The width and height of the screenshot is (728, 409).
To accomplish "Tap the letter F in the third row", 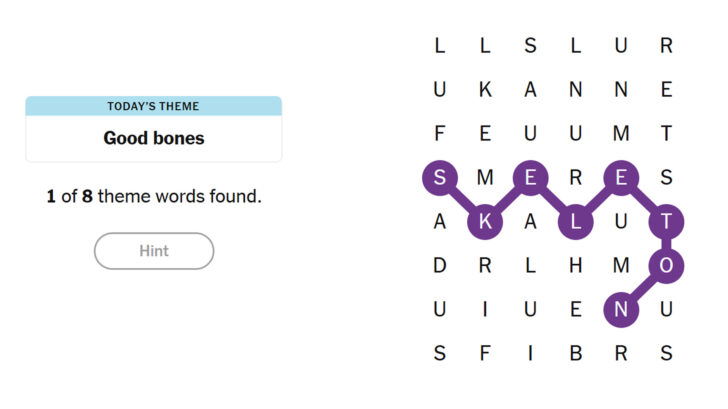I will tap(440, 134).
